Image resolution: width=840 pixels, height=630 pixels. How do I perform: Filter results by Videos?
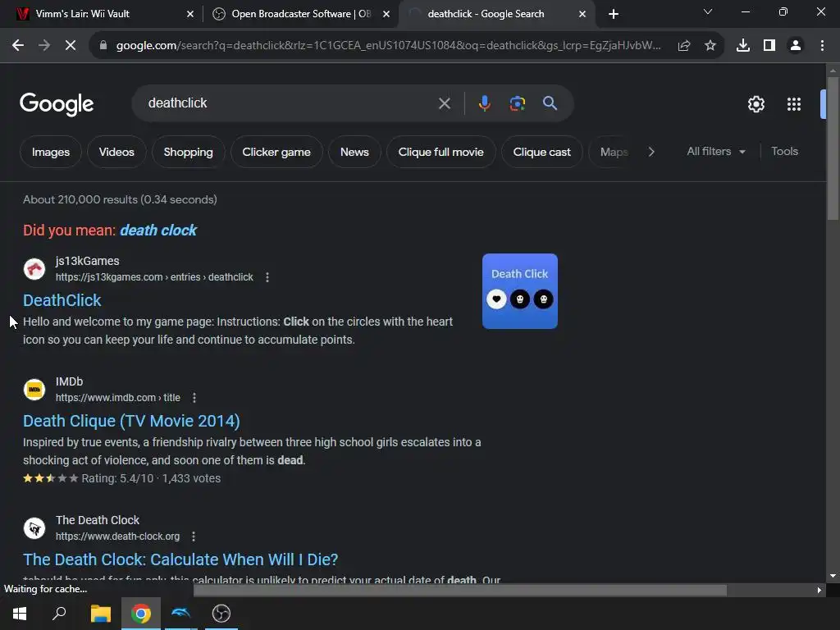pyautogui.click(x=116, y=152)
